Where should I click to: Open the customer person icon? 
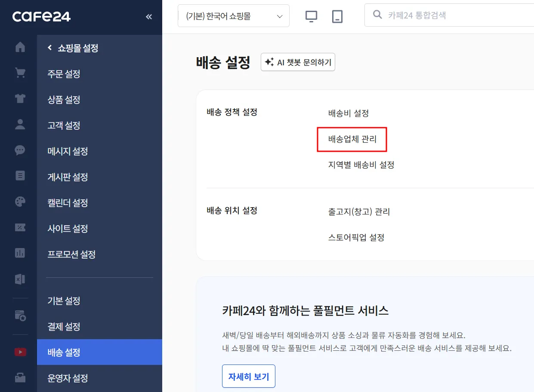click(20, 124)
